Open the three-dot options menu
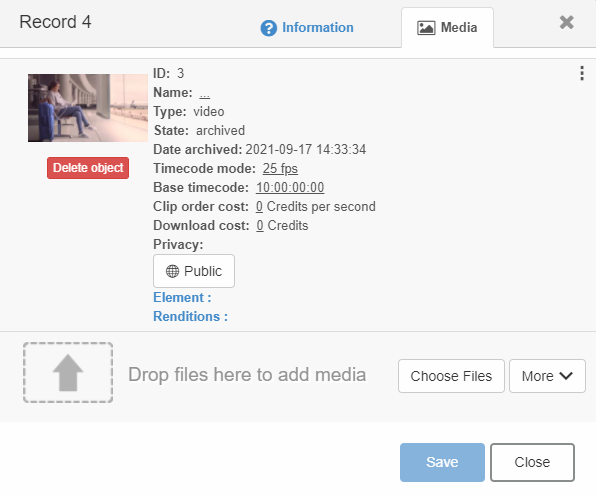 [582, 73]
